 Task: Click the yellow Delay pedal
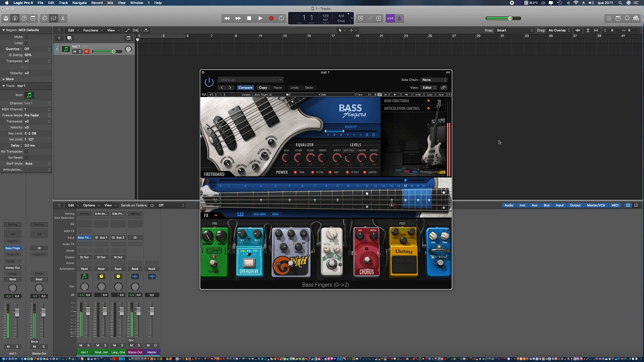[404, 251]
